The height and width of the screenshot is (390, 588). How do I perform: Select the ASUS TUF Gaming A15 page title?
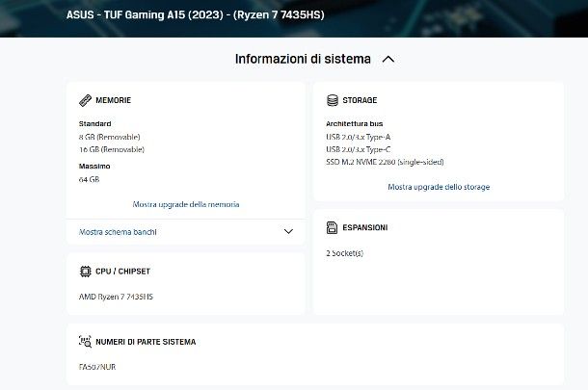(x=196, y=15)
